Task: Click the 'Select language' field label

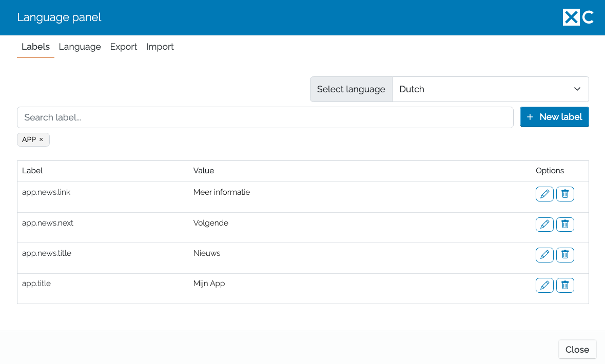Action: point(351,89)
